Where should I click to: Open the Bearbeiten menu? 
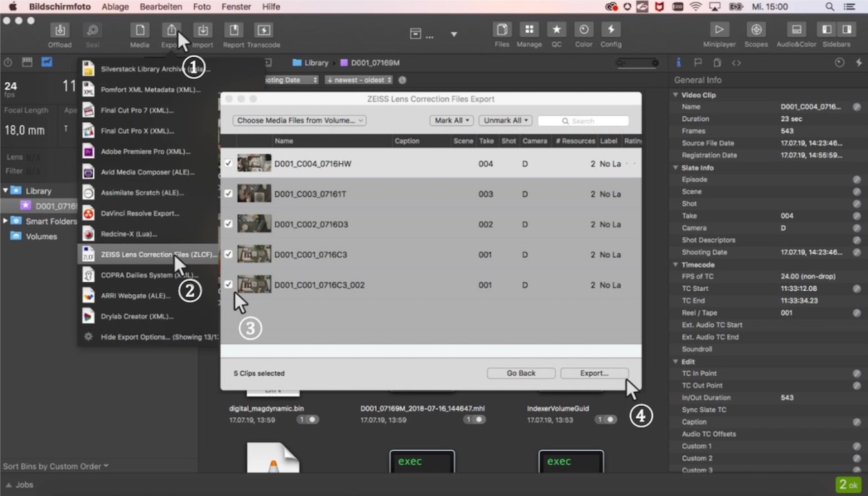click(x=161, y=6)
